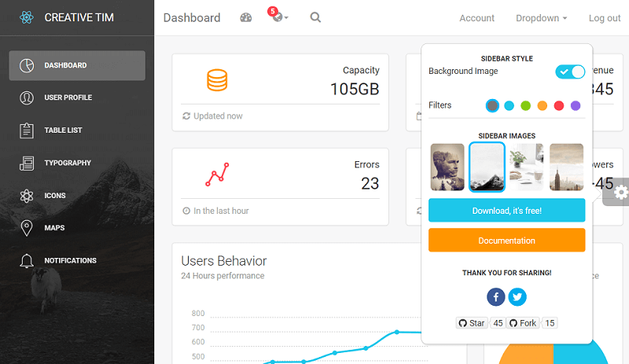This screenshot has height=364, width=629.
Task: Select the white desk plant sidebar image
Action: click(x=526, y=167)
